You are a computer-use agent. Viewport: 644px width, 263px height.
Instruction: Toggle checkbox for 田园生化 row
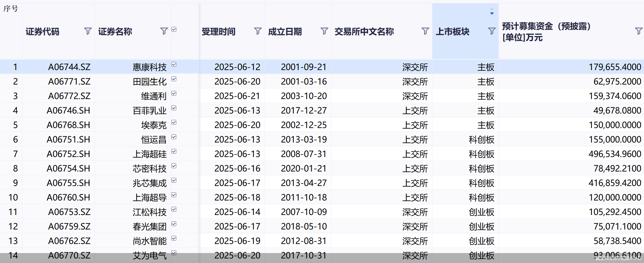(174, 79)
